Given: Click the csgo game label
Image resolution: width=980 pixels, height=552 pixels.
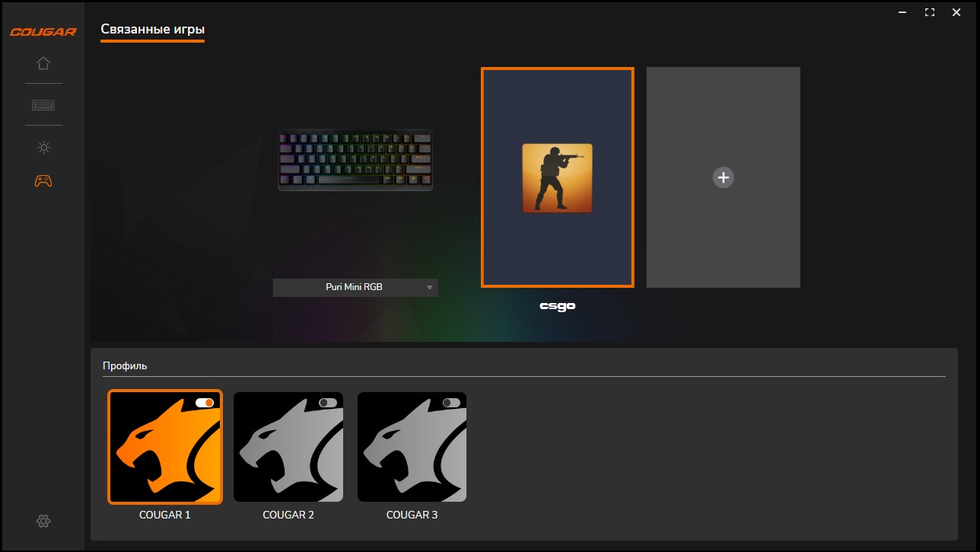Looking at the screenshot, I should tap(557, 306).
